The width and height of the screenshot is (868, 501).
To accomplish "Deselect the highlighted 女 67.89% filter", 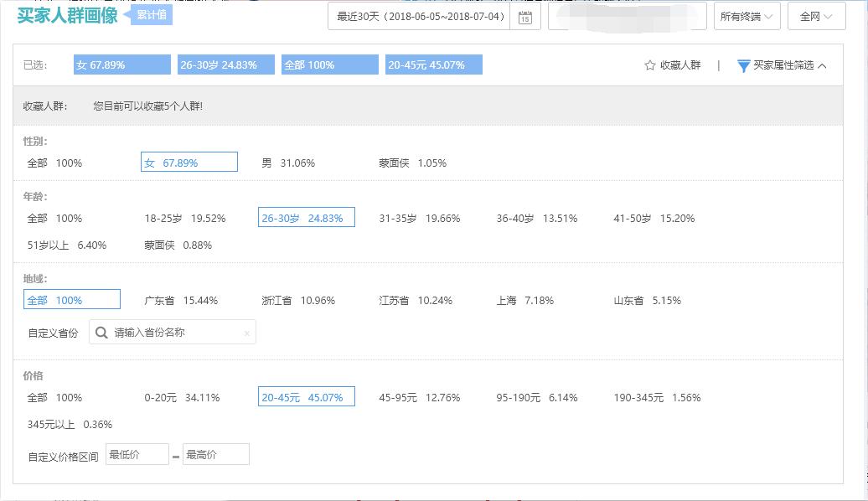I will (189, 161).
